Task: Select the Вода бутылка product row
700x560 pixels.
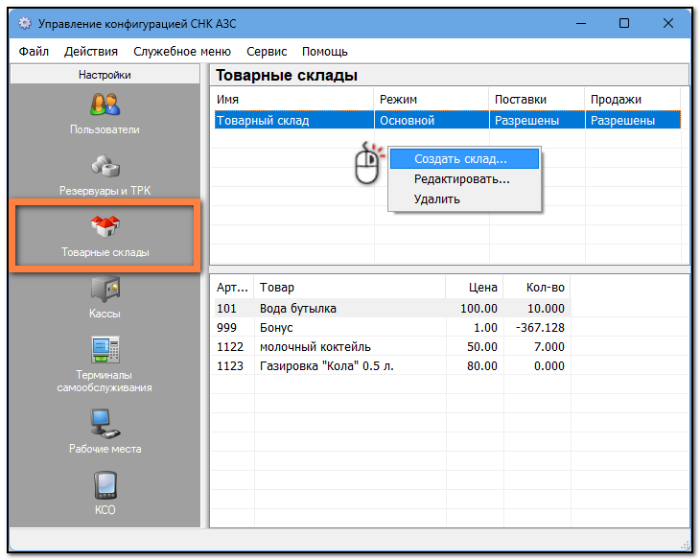Action: [x=392, y=308]
